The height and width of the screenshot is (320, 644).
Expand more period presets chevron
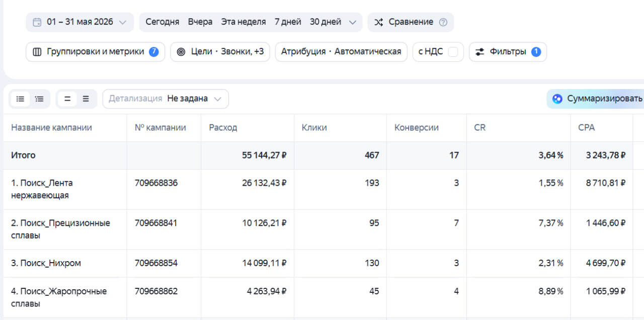(352, 22)
